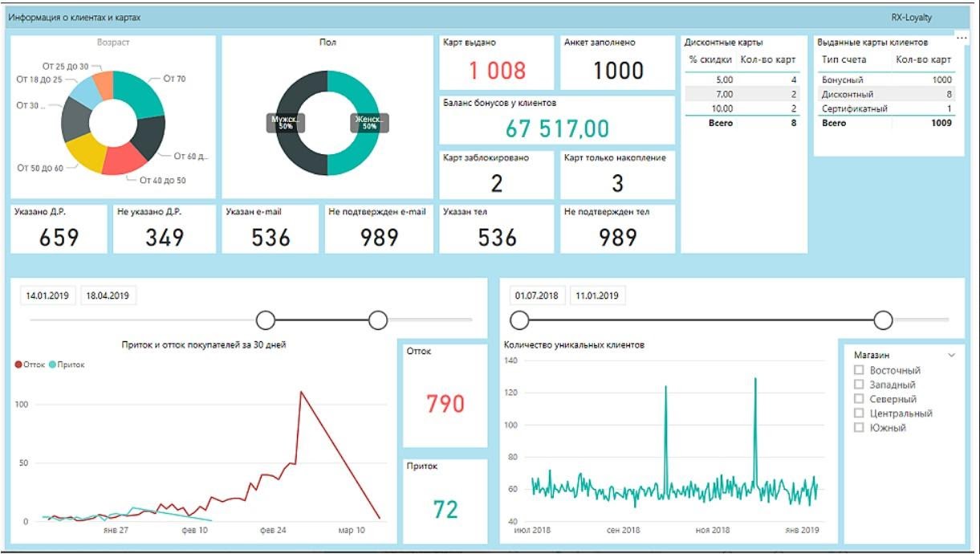This screenshot has width=980, height=554.
Task: Click the Количество уникальных клиентов chart title
Action: click(x=574, y=345)
